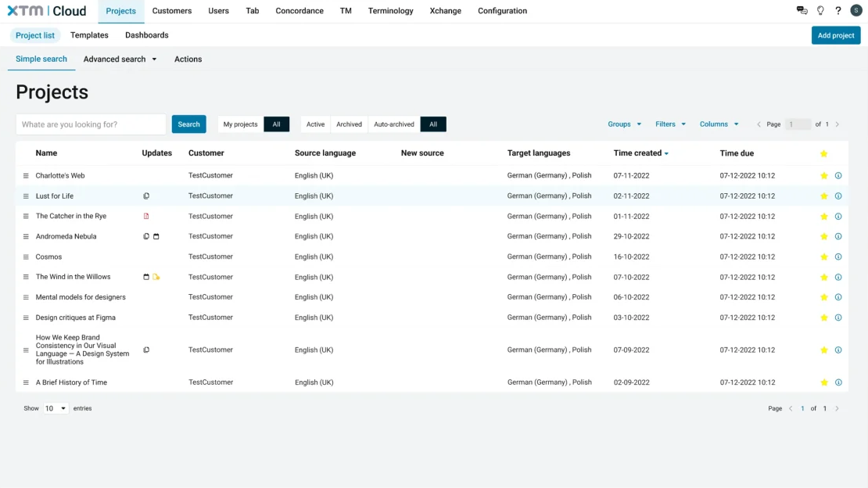Open the row menu for Charlotte's Web
The image size is (868, 488).
point(26,176)
